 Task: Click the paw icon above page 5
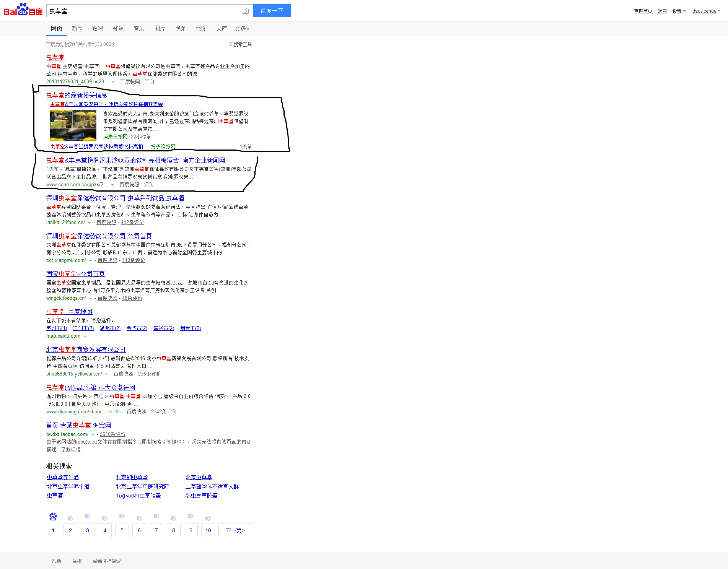tap(122, 516)
